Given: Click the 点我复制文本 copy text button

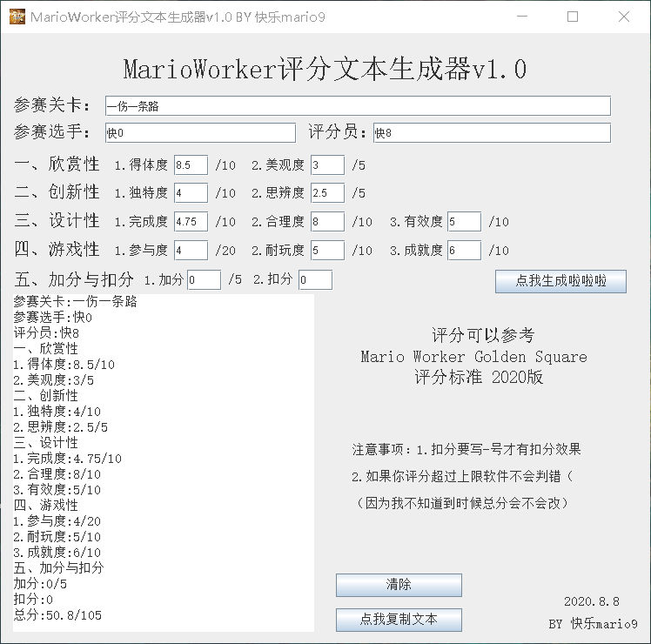Looking at the screenshot, I should [x=399, y=620].
